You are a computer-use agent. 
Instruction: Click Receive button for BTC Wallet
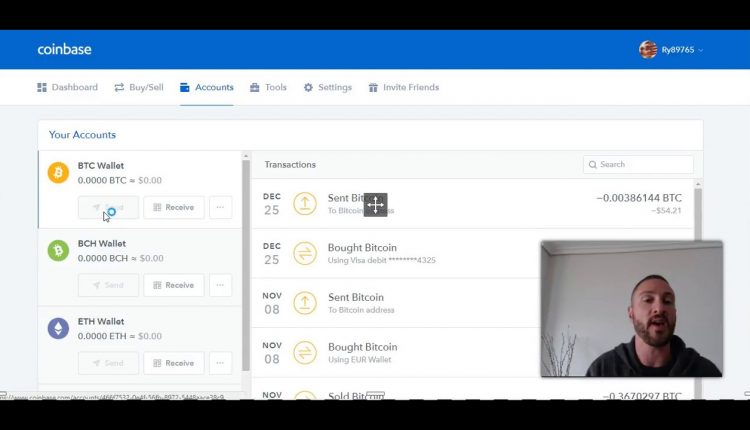pos(174,208)
